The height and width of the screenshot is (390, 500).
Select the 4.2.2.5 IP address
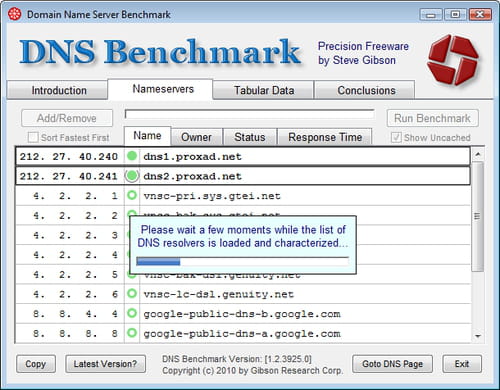(75, 275)
